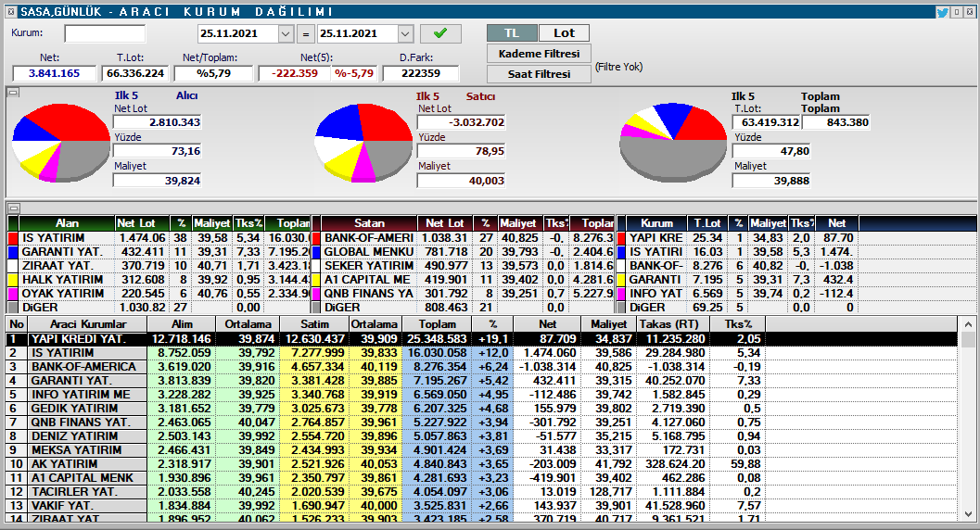Screen dimensions: 980x530
Task: Collapse the top-five tables panel using its corner icon
Action: [13, 208]
